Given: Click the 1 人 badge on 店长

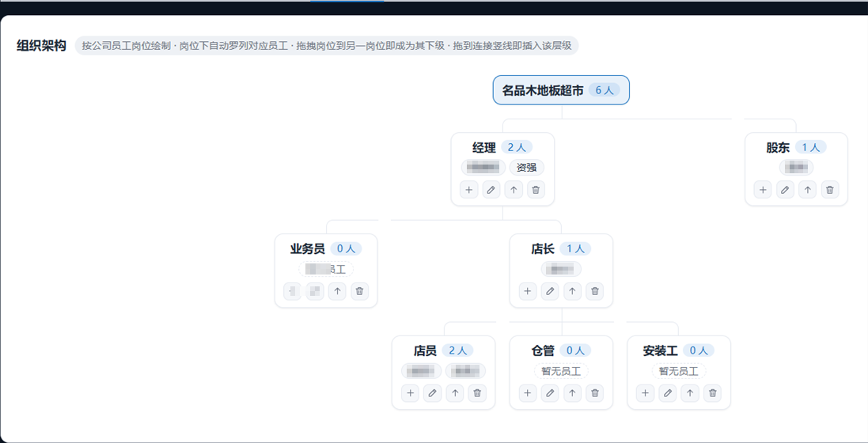Looking at the screenshot, I should (x=575, y=248).
